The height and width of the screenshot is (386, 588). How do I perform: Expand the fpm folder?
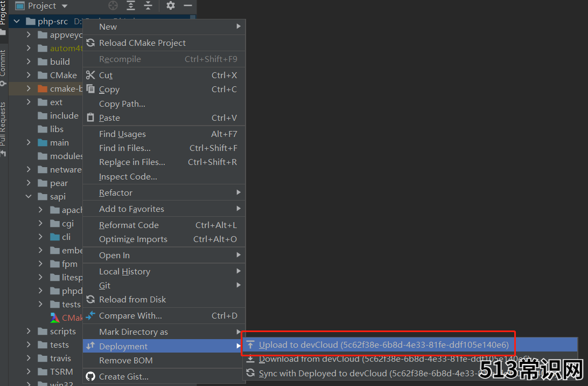[x=40, y=264]
